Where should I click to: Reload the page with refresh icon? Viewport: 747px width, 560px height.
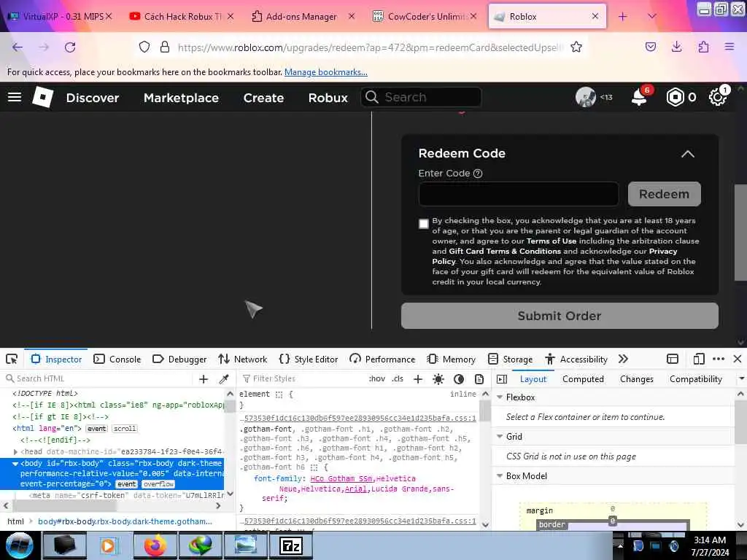coord(70,47)
